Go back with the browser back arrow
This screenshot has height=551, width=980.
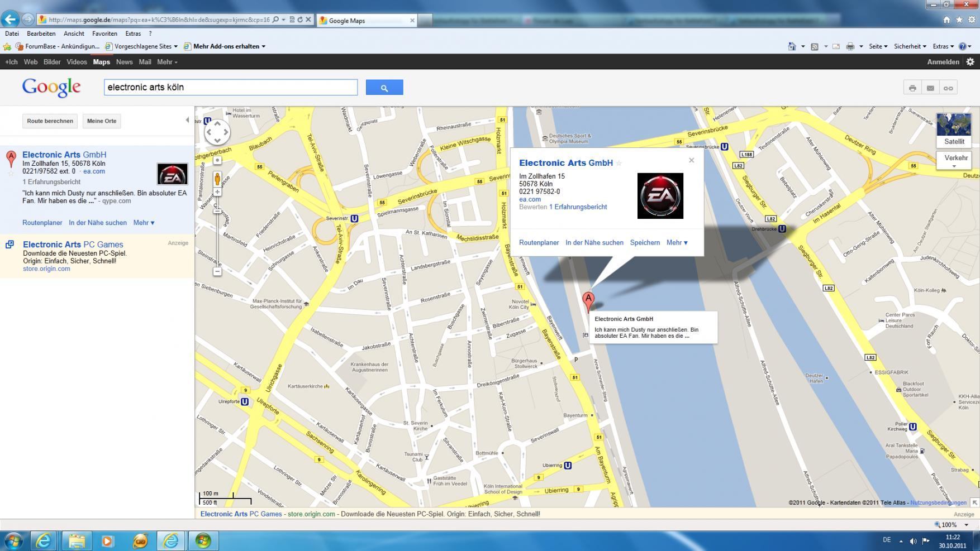click(9, 19)
